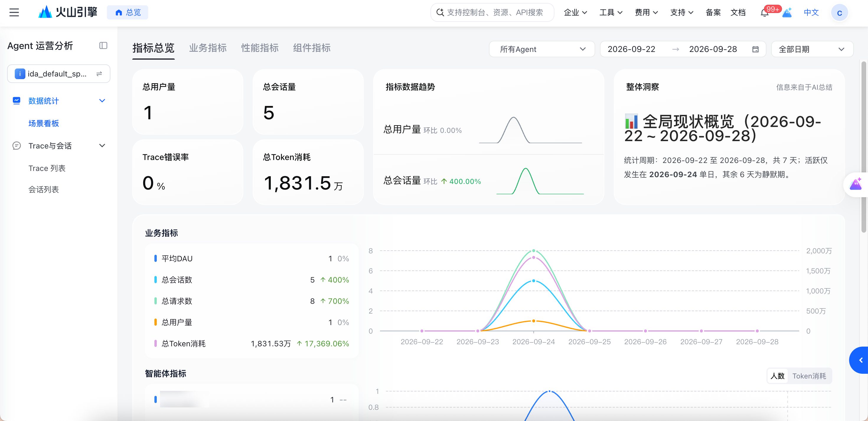Image resolution: width=868 pixels, height=421 pixels.
Task: Open the 企业 menu
Action: [x=575, y=12]
